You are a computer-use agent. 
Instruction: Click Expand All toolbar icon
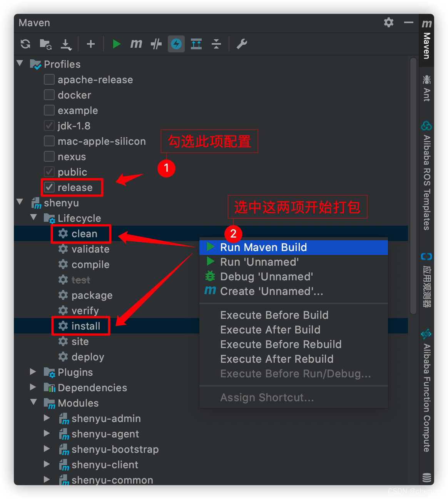point(196,44)
